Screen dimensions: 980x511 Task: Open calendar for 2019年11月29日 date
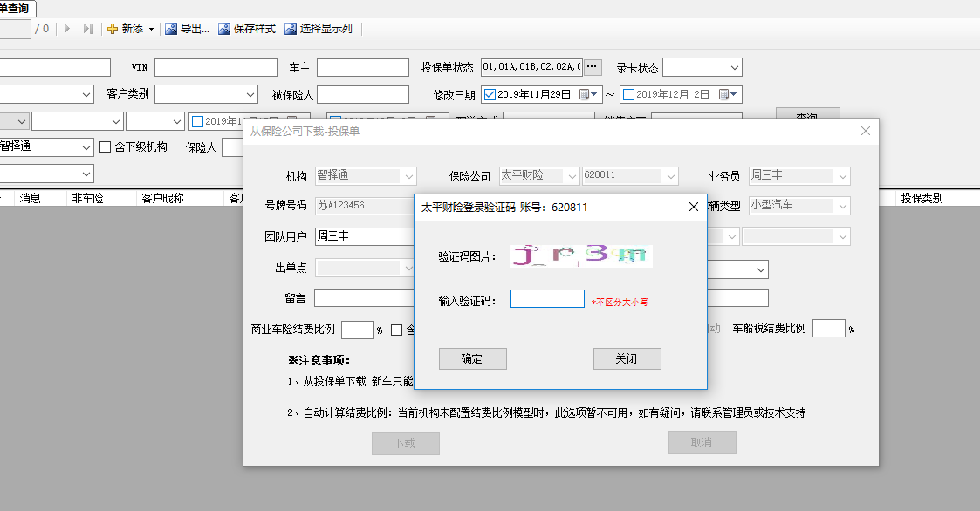(588, 95)
